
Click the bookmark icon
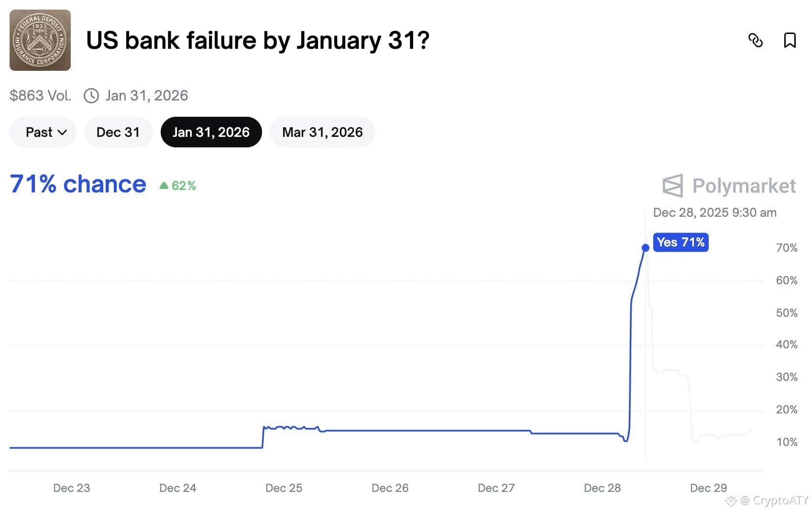(790, 40)
